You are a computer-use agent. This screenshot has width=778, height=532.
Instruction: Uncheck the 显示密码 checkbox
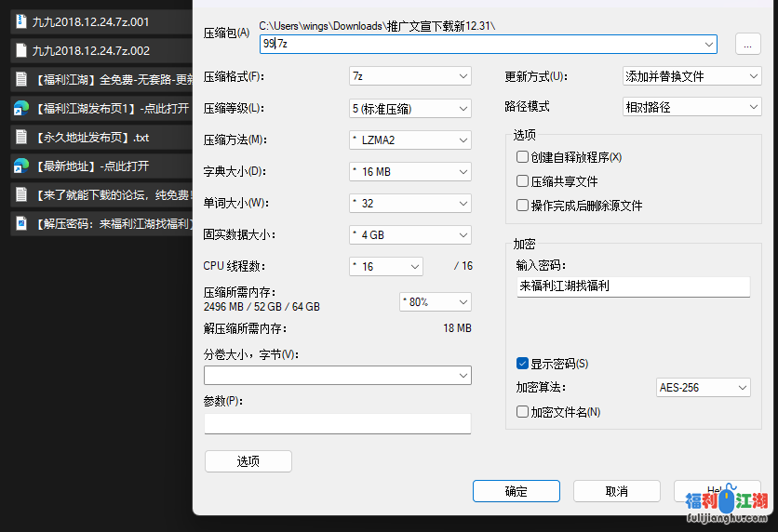pos(523,364)
